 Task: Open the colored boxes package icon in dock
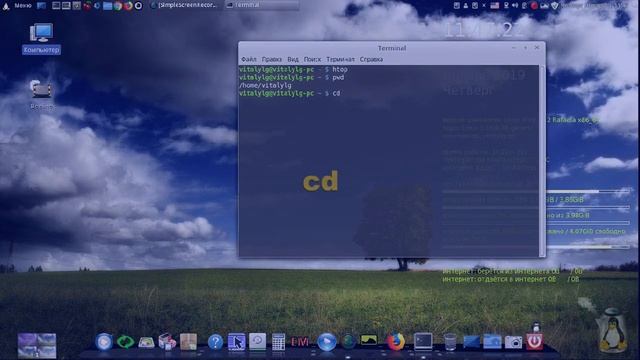click(x=167, y=342)
